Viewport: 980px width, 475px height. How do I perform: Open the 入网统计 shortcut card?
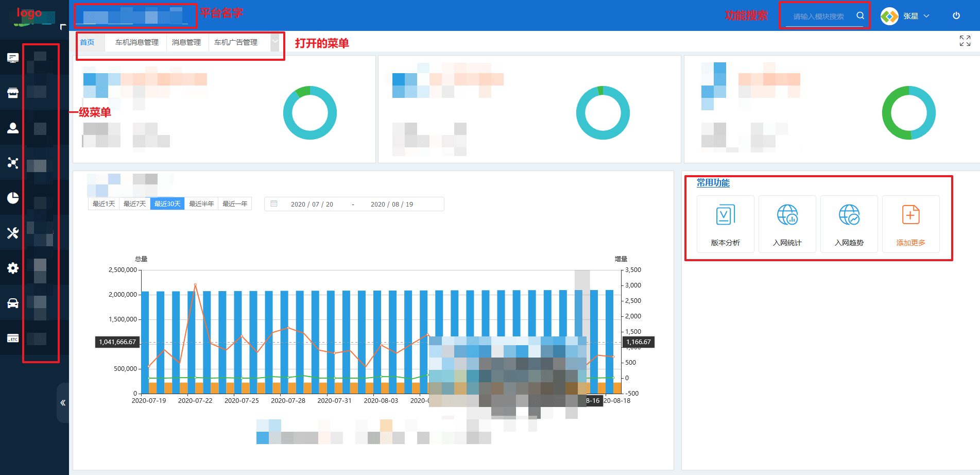[x=787, y=224]
